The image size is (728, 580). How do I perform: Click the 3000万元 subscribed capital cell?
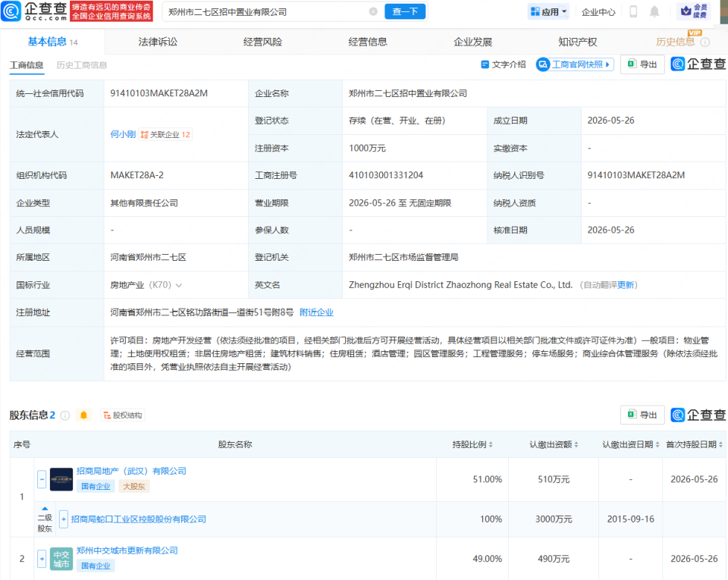tap(554, 519)
